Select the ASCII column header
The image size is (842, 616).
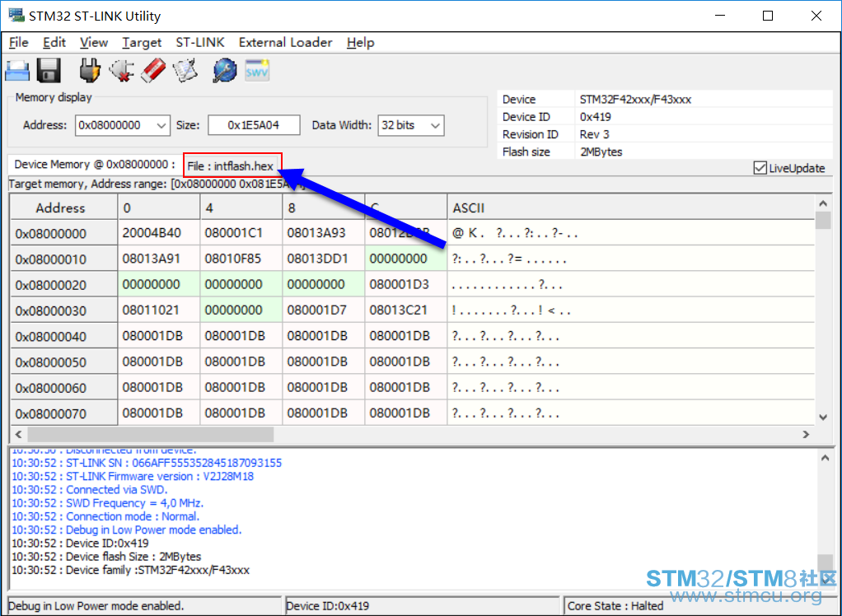tap(630, 208)
